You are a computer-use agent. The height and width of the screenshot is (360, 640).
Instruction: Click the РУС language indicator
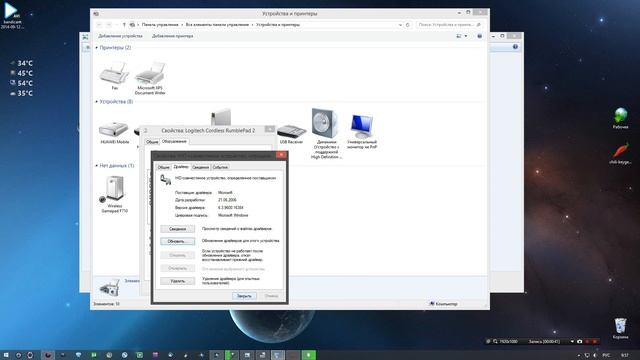coord(606,356)
